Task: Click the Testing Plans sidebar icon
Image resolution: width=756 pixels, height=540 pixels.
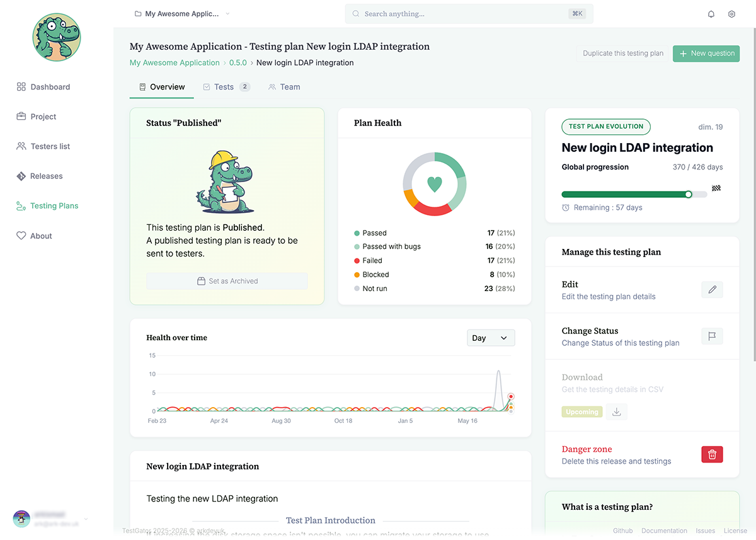Action: point(21,205)
